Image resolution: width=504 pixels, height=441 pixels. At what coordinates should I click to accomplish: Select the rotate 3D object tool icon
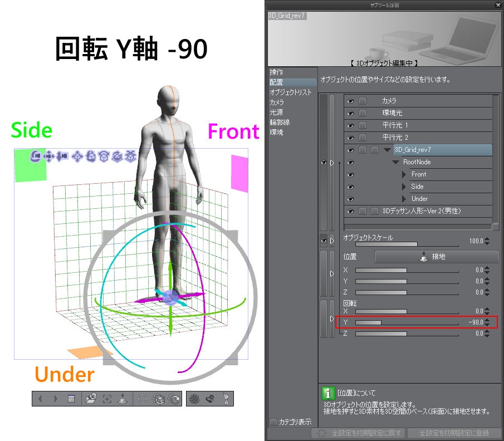[x=91, y=157]
